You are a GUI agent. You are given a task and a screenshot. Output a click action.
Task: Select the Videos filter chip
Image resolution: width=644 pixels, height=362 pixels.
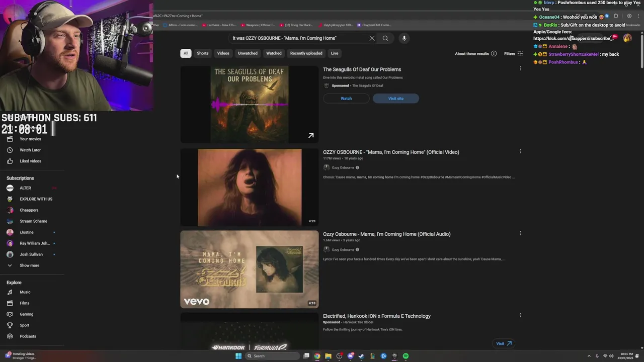click(x=223, y=53)
